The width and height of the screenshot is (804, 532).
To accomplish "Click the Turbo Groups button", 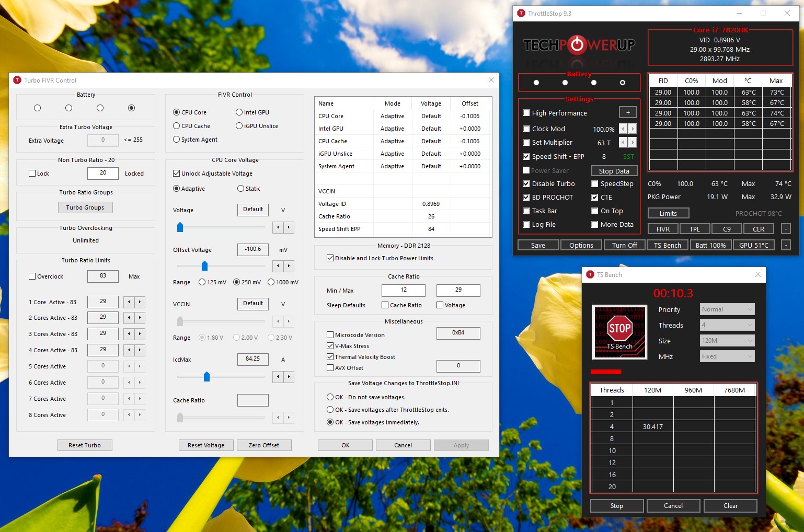I will (85, 207).
